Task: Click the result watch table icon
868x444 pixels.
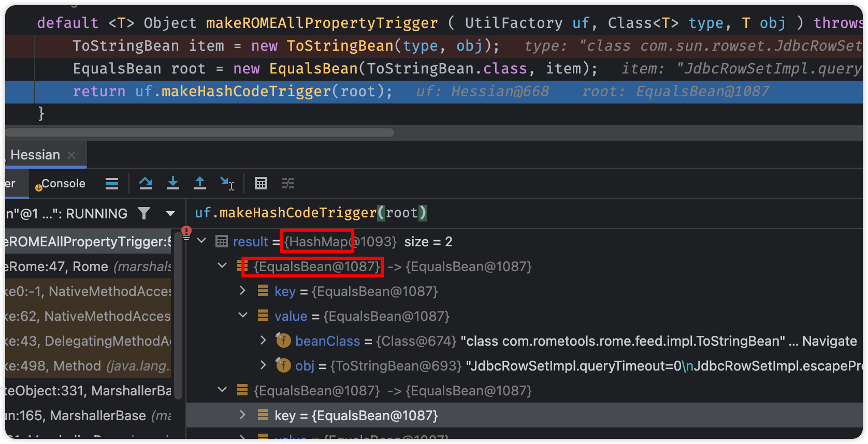Action: click(222, 241)
